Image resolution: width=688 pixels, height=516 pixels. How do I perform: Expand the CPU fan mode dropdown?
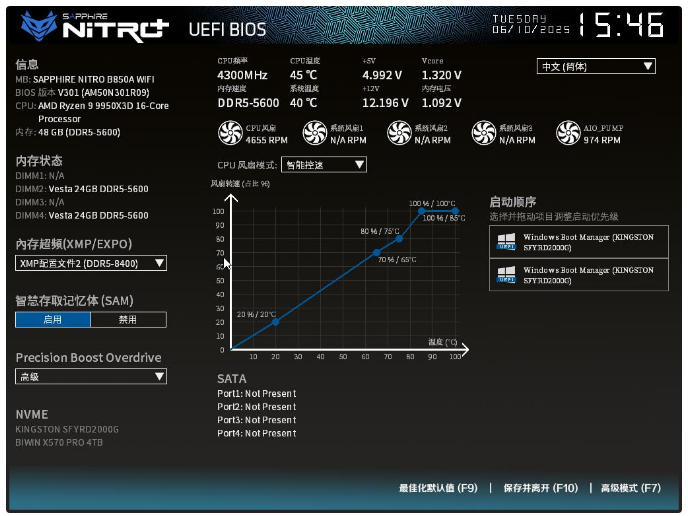click(324, 165)
